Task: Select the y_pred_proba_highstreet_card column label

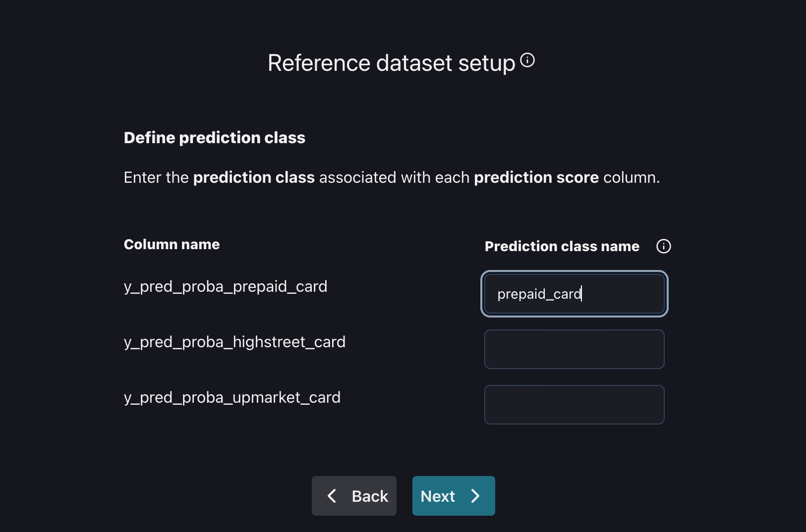Action: coord(234,342)
